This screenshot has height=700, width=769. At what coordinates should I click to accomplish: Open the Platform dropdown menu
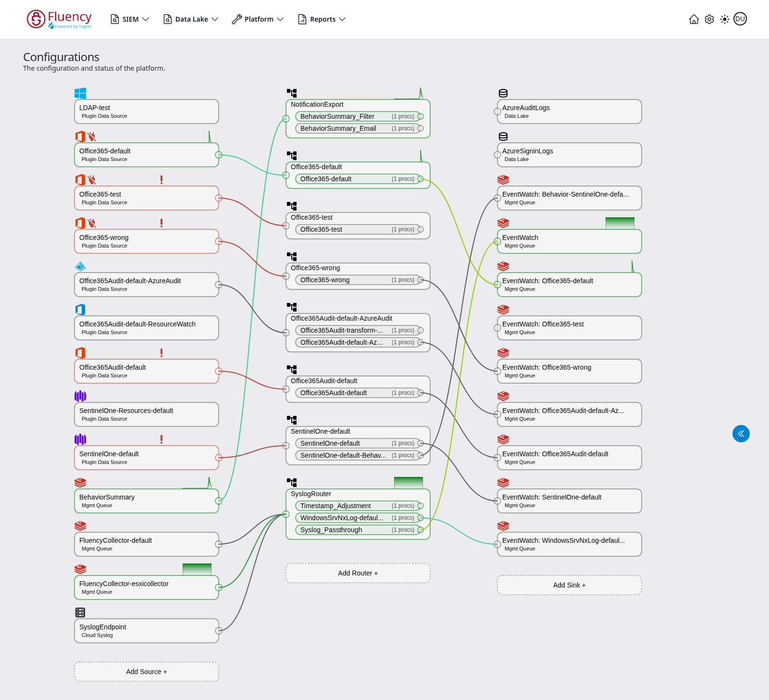[258, 19]
